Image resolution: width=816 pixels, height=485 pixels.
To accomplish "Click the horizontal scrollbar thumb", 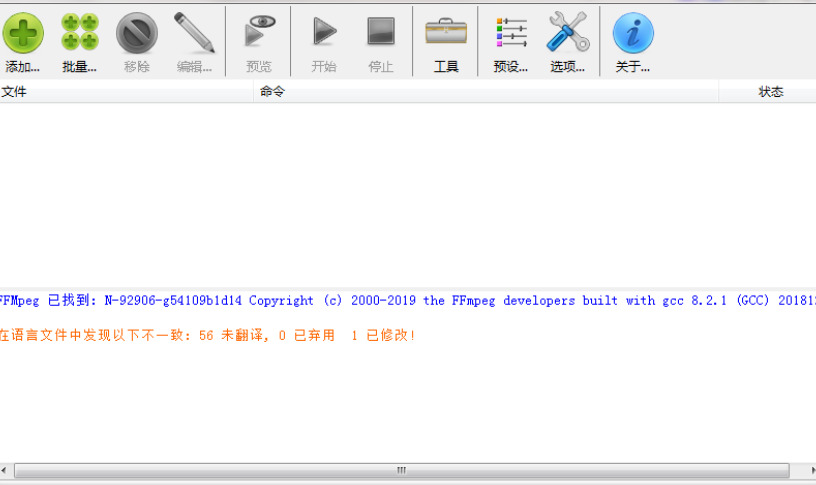I will pyautogui.click(x=401, y=470).
